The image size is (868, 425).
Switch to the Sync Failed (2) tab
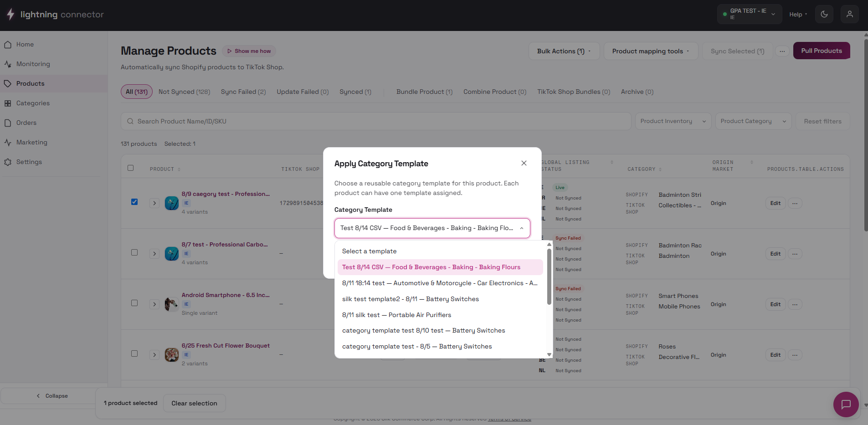[x=243, y=92]
